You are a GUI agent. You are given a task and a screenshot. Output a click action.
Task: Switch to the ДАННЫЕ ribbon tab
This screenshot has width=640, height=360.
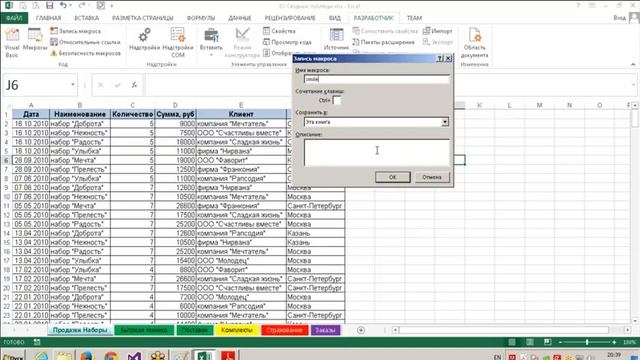tap(240, 18)
